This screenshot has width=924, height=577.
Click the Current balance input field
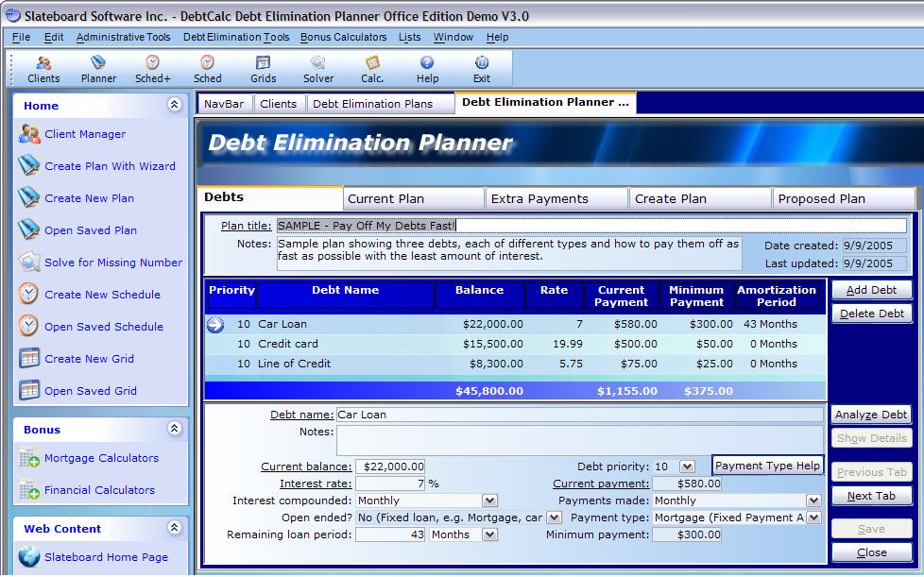coord(390,467)
